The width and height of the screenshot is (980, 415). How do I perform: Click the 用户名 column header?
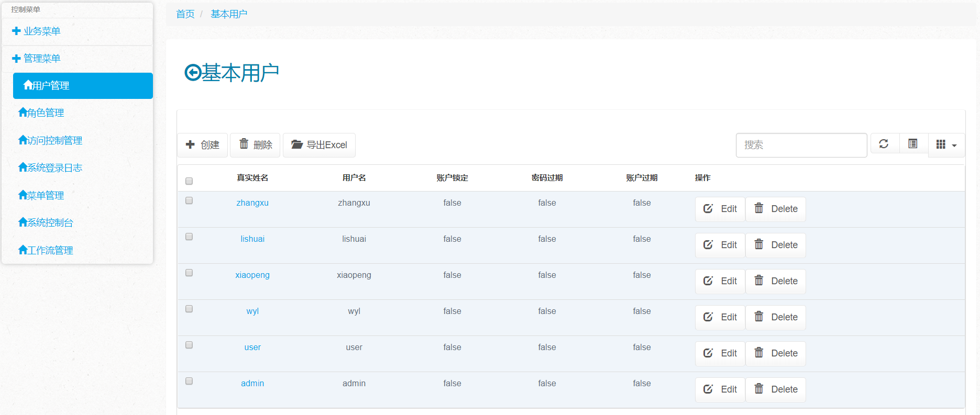tap(354, 178)
